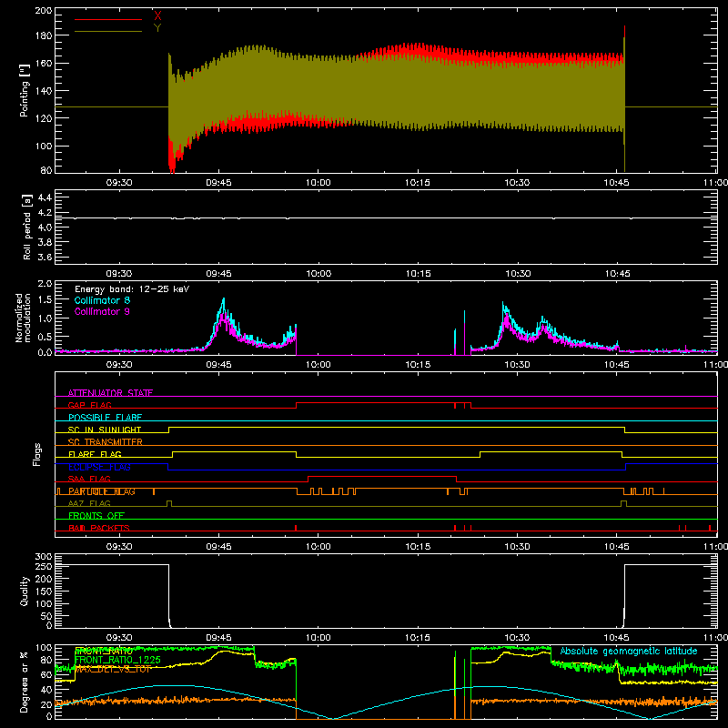728x728 pixels.
Task: Click the ATTENUATOR_STATE flag label
Action: pos(110,393)
